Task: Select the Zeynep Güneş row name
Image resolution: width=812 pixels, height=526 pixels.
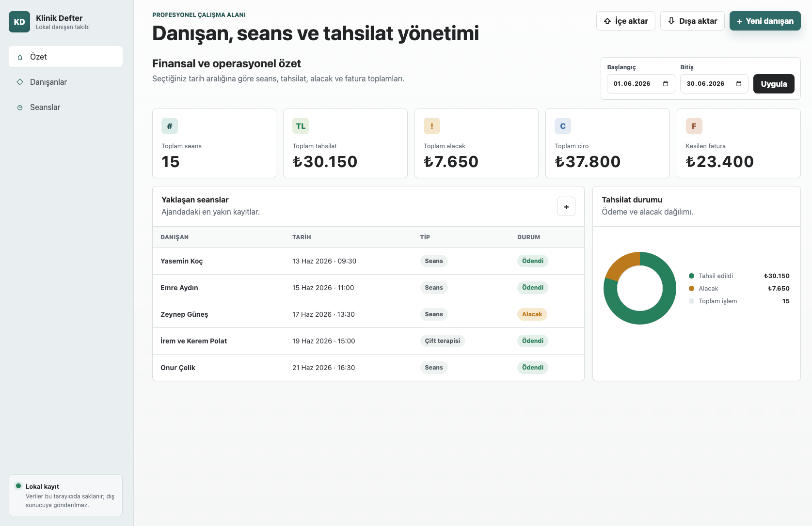Action: (x=184, y=314)
